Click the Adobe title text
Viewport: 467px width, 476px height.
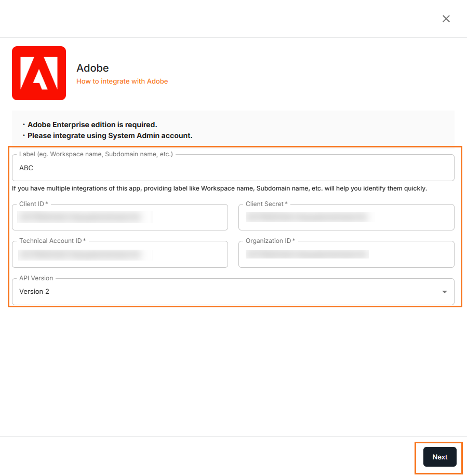point(92,68)
